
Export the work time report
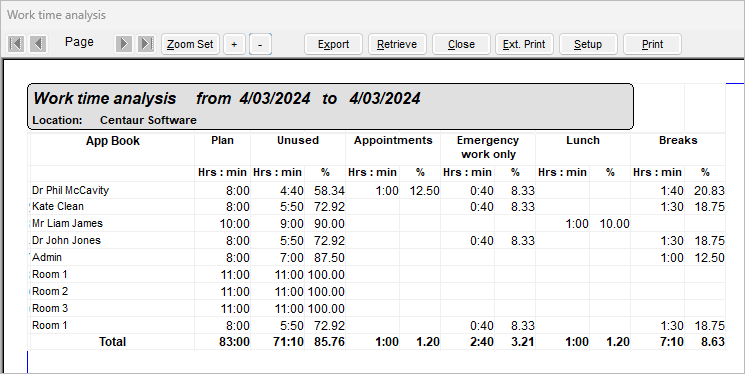tap(334, 44)
